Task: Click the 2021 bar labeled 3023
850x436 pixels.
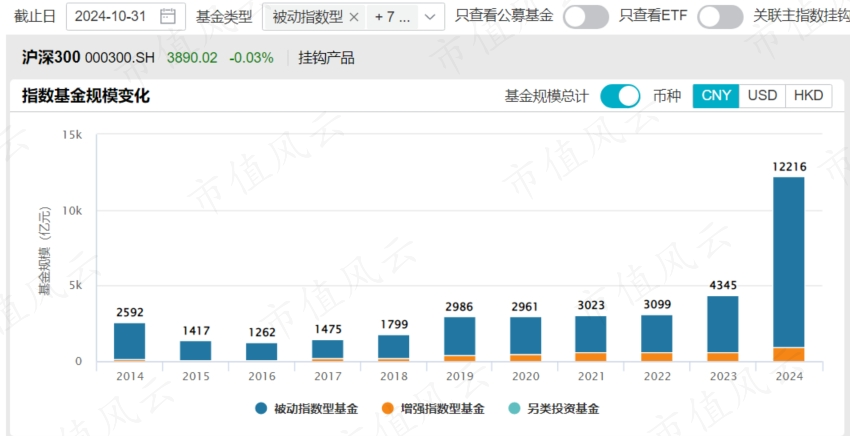Action: (x=591, y=339)
